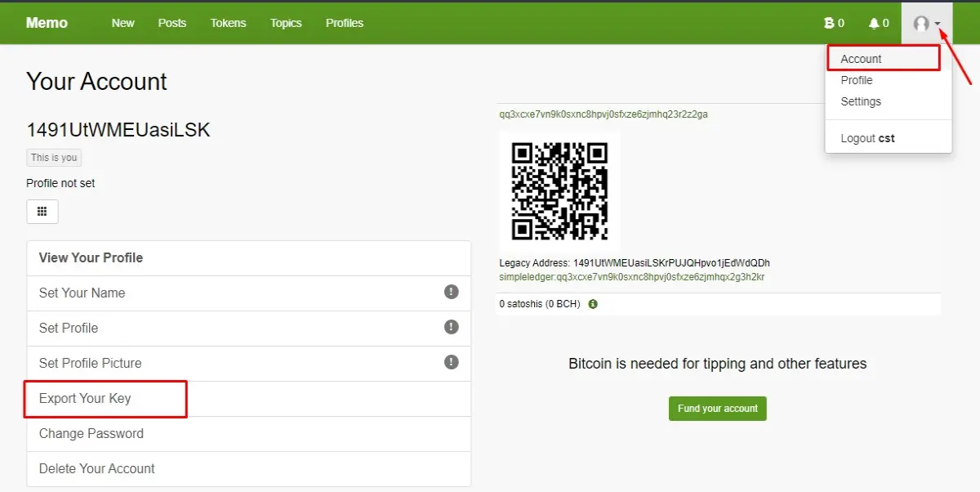Open the user avatar dropdown menu
The height and width of the screenshot is (492, 980).
coord(927,24)
